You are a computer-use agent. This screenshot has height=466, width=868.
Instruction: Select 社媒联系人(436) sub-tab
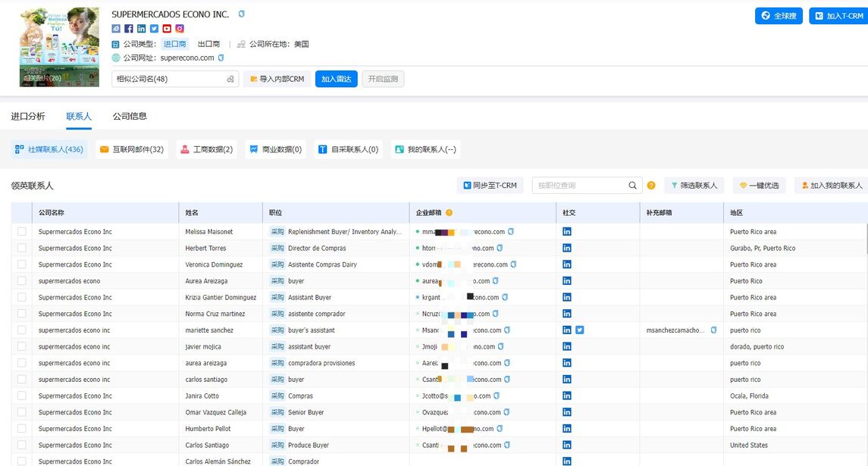point(49,149)
